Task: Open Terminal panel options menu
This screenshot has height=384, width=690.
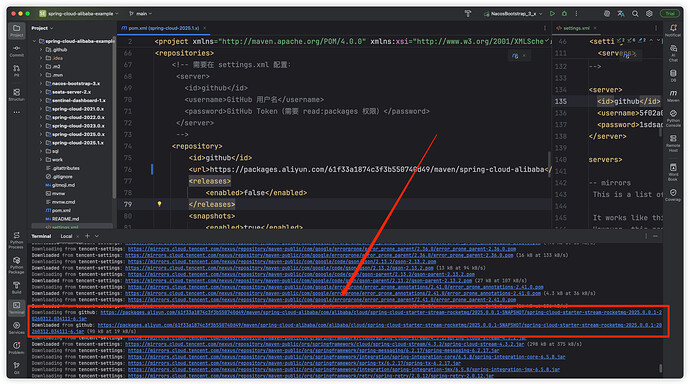Action: coord(646,236)
